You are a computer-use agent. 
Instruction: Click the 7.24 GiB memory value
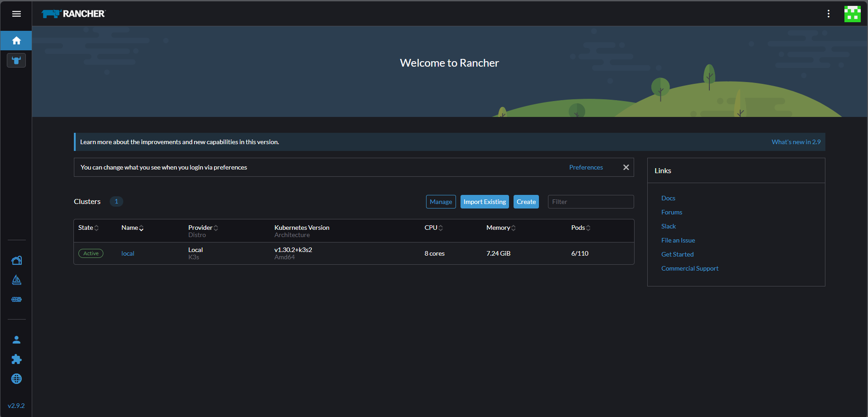point(499,253)
